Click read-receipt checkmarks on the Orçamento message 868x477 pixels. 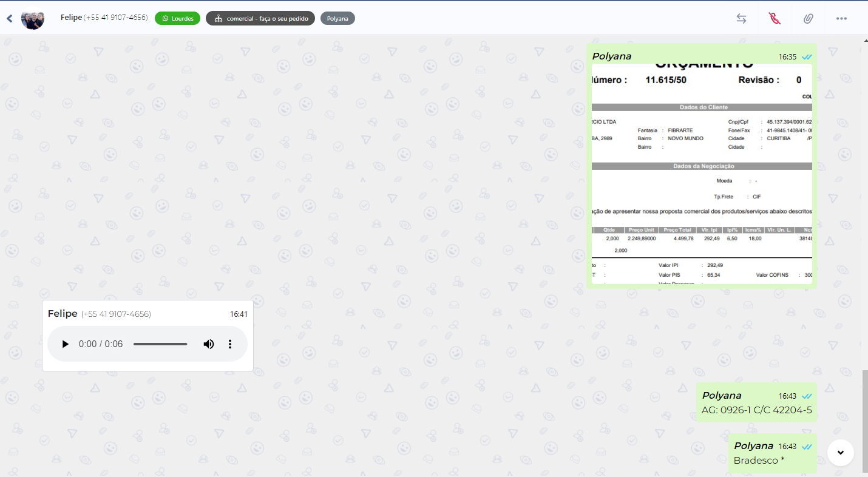click(x=807, y=56)
